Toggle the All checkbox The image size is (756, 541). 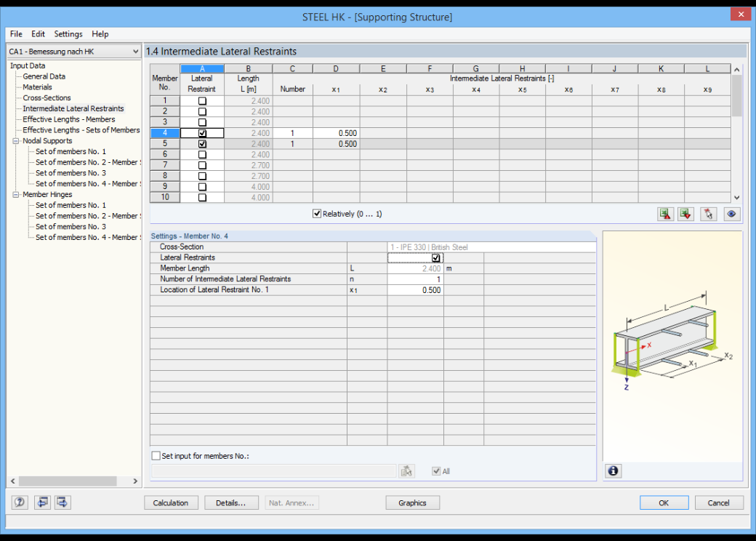(436, 471)
